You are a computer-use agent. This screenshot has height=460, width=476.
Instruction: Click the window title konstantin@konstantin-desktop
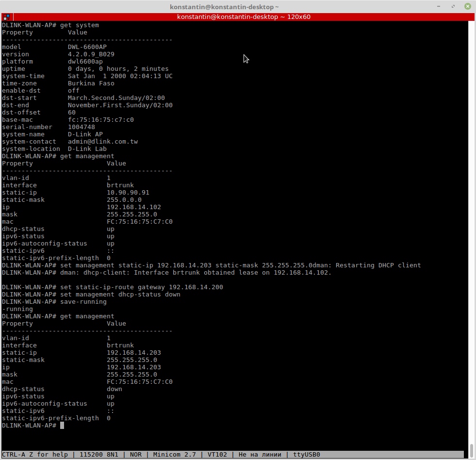click(x=224, y=7)
